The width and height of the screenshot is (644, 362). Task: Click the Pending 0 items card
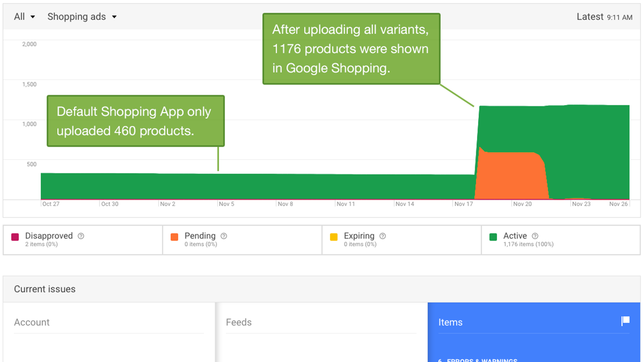point(242,240)
